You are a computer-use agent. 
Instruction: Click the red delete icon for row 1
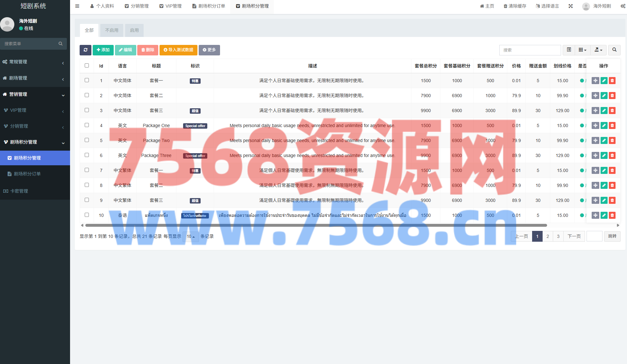612,81
